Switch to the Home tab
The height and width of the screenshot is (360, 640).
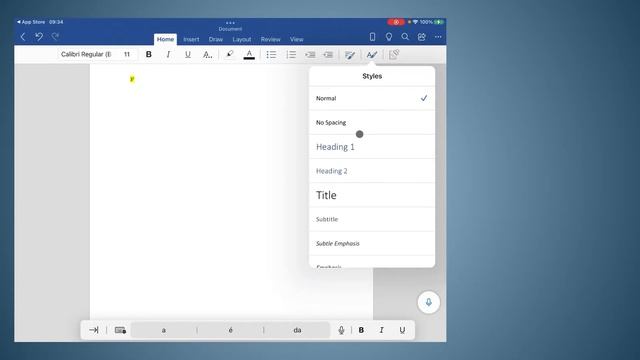coord(165,39)
